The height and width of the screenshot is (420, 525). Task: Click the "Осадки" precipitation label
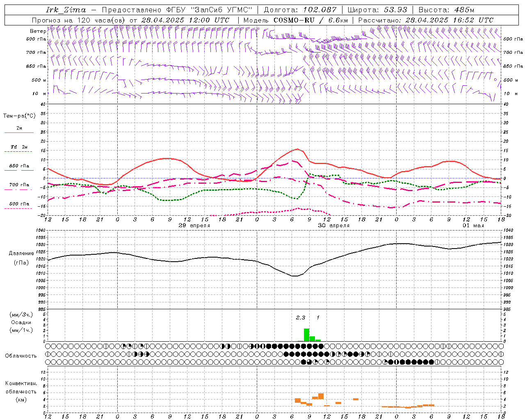(x=21, y=322)
